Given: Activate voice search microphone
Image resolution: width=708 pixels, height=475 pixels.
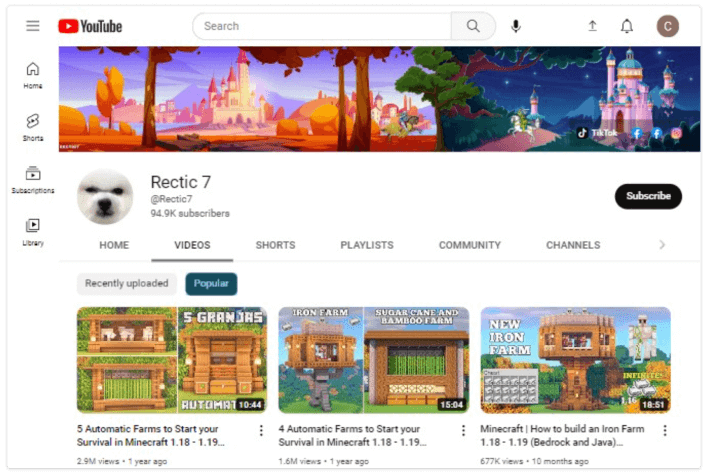Looking at the screenshot, I should tap(516, 26).
